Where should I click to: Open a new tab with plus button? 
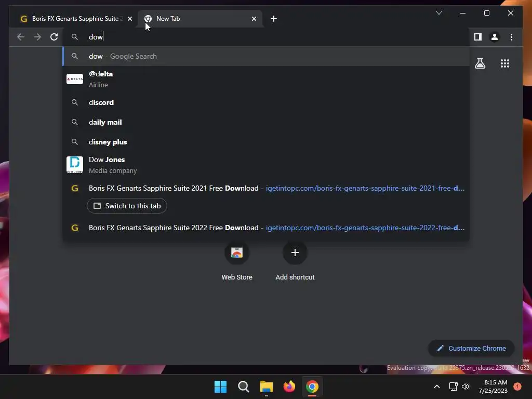(x=274, y=19)
